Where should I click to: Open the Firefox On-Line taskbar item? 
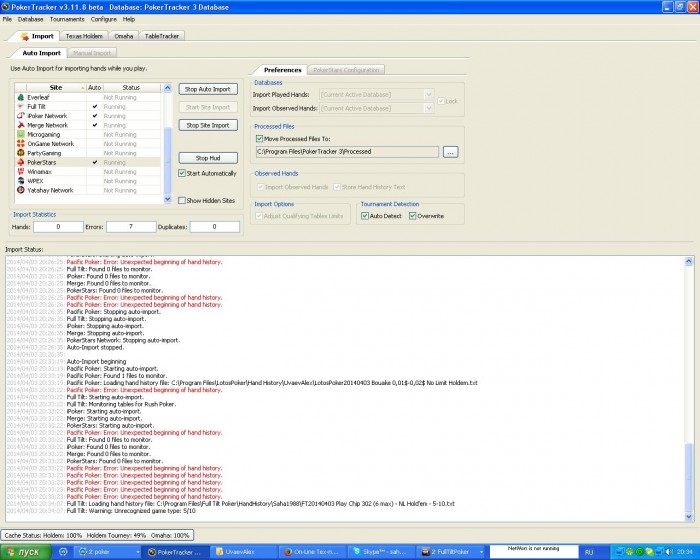pos(312,552)
